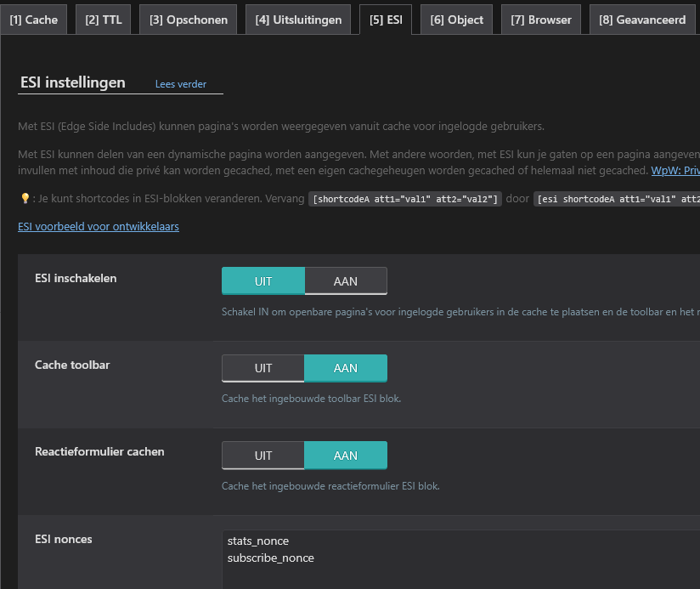Open the [3] Opschonen tab
Viewport: 700px width, 589px height.
pyautogui.click(x=189, y=20)
